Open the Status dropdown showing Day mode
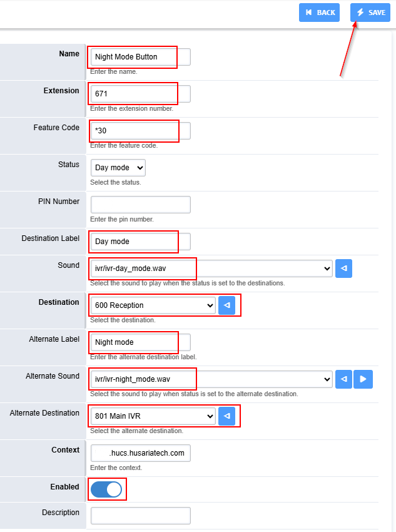 click(118, 168)
